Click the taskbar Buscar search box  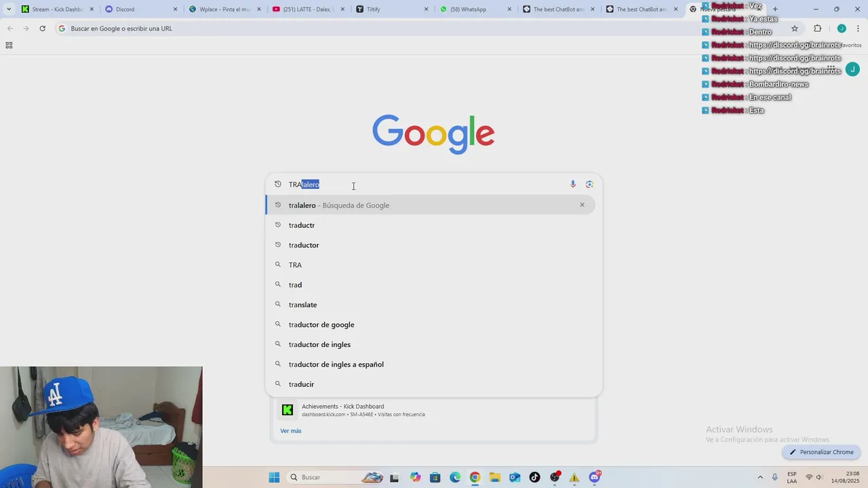pos(336,477)
